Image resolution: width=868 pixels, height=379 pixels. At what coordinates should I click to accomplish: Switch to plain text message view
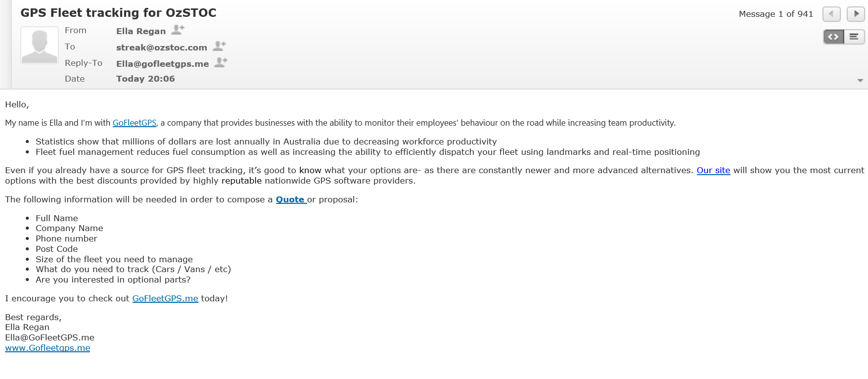point(854,37)
